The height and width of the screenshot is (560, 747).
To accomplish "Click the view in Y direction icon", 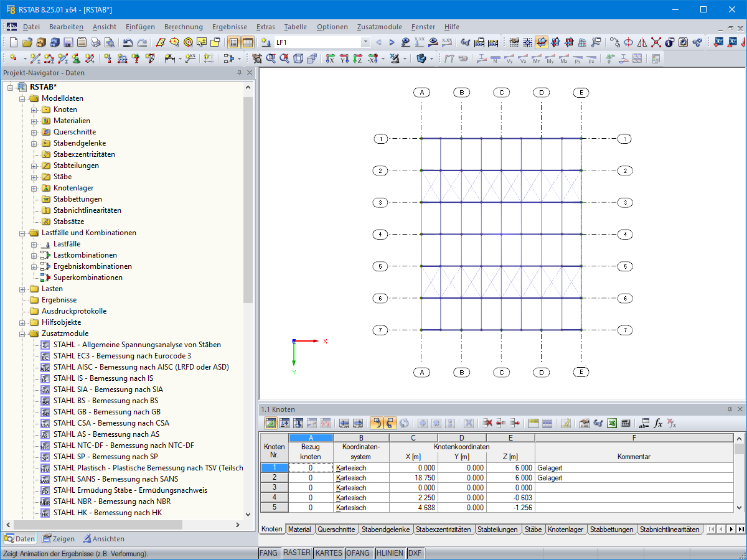I will point(344,58).
